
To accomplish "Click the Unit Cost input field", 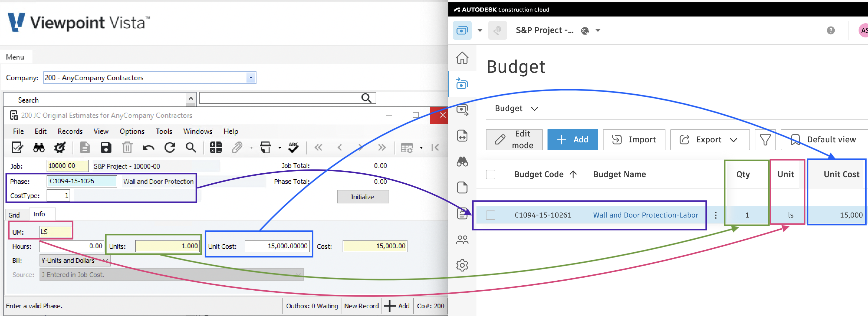I will tap(277, 246).
